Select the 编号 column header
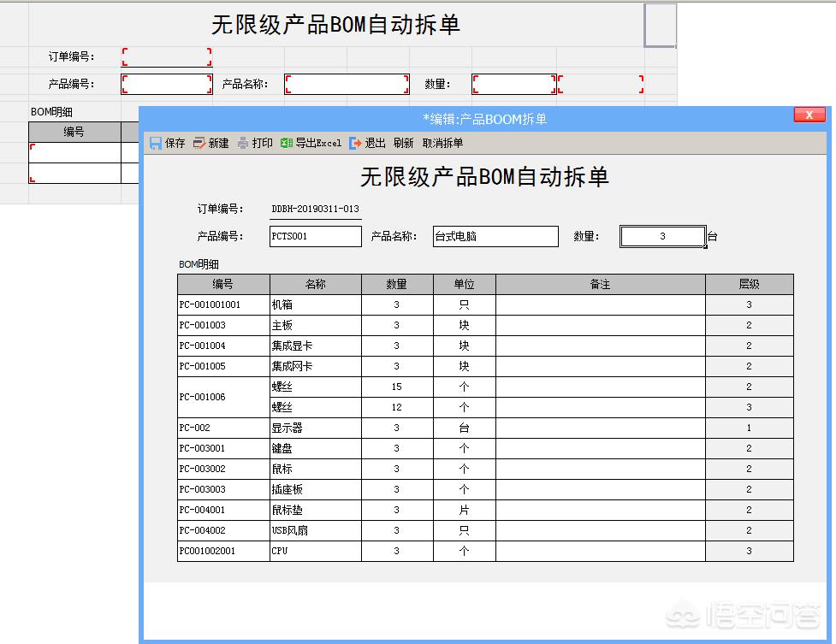 (x=222, y=283)
